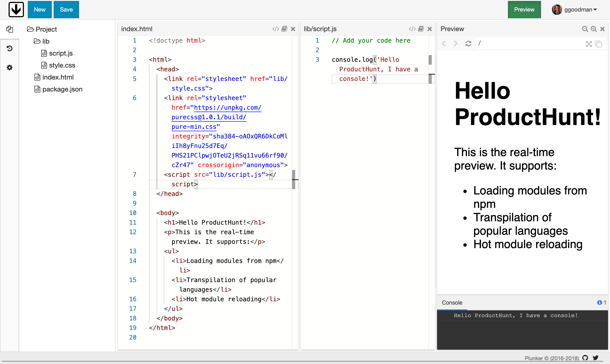The image size is (610, 364).
Task: Click the code icon in index.html pane header
Action: pyautogui.click(x=276, y=29)
